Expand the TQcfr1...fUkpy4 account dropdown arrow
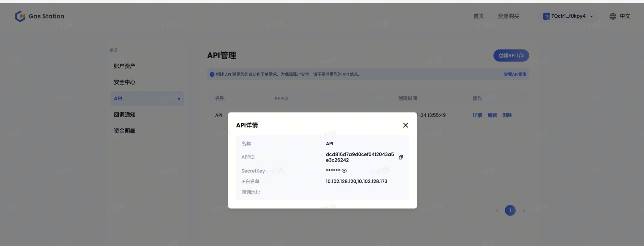 tap(591, 16)
